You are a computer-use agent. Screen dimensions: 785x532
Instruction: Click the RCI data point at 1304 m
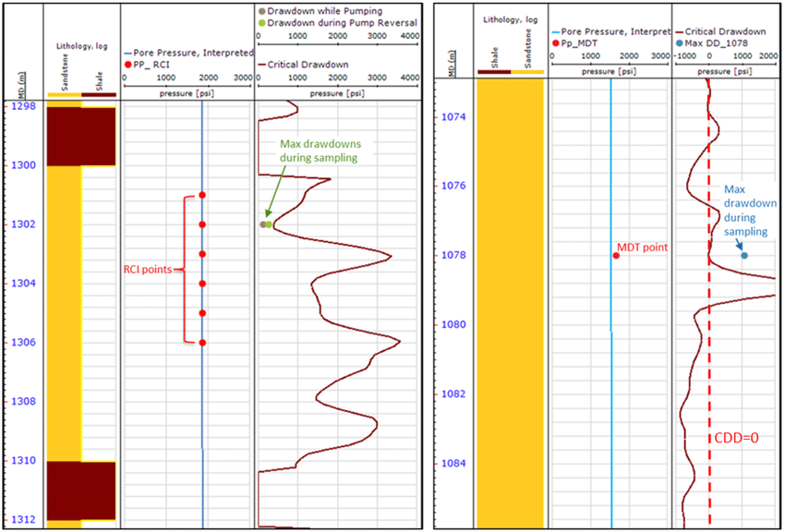pos(202,284)
